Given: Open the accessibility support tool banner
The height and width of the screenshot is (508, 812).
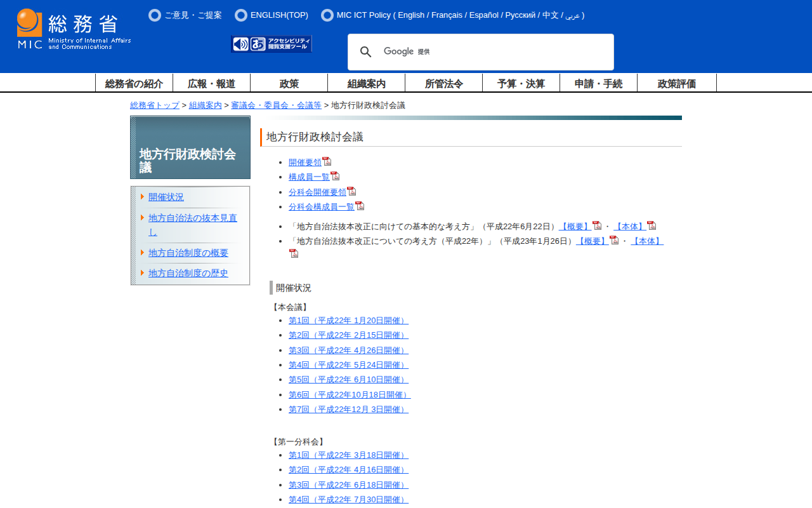Looking at the screenshot, I should (272, 44).
